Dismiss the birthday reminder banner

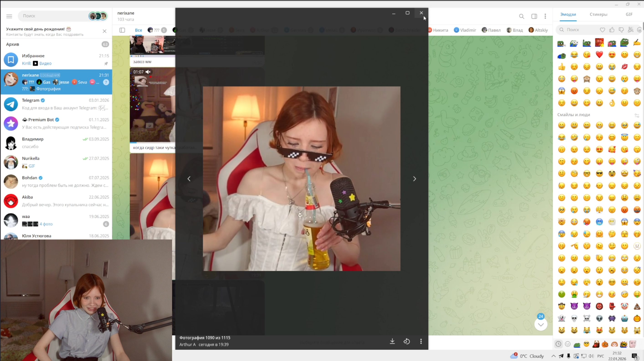click(105, 31)
